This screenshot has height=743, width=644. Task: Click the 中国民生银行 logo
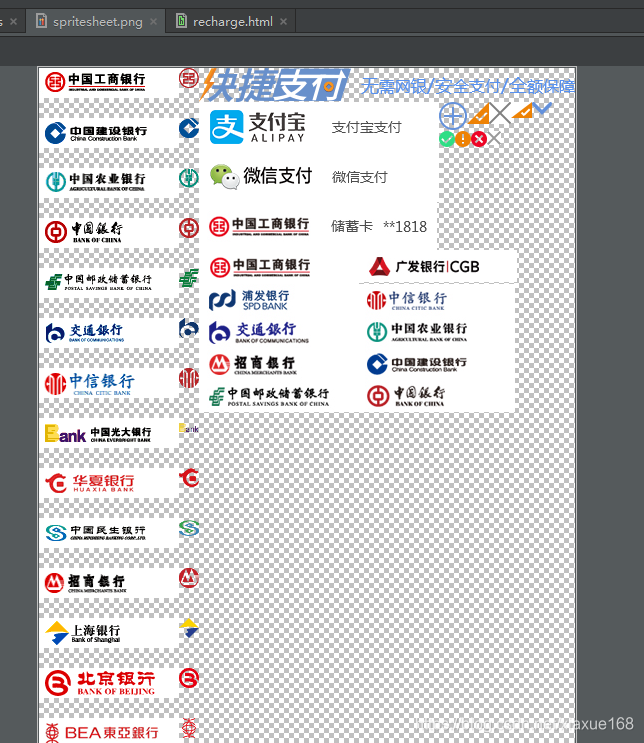(x=96, y=533)
